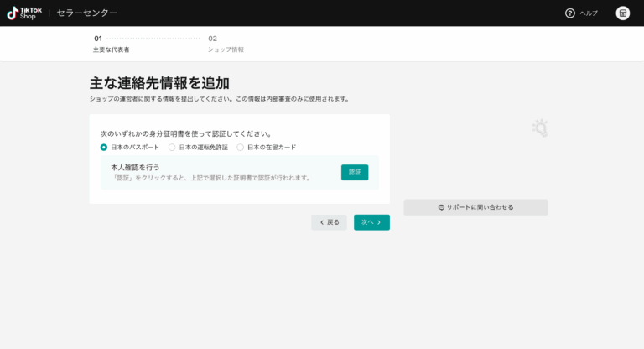Select the 日本のパスポート radio button

(x=104, y=148)
